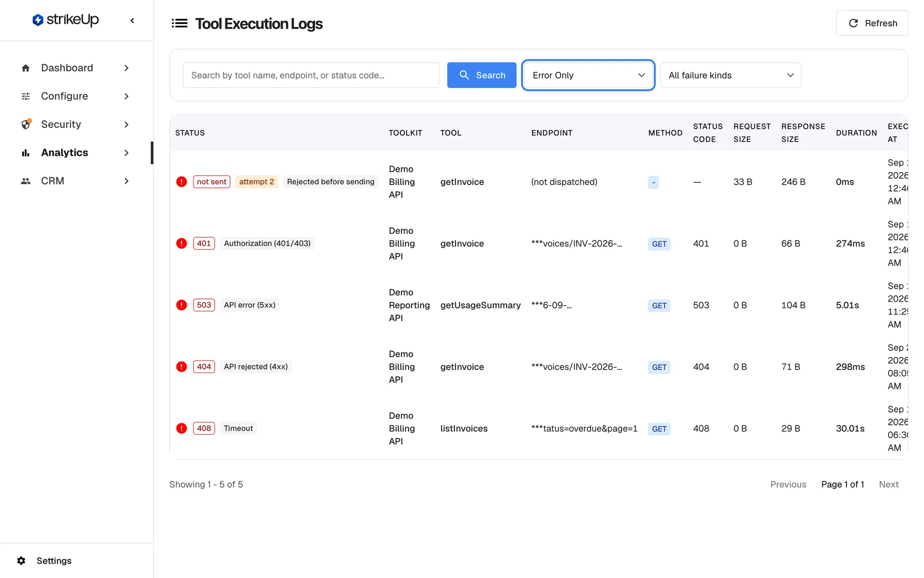Expand the Analytics menu chevron

pos(126,153)
